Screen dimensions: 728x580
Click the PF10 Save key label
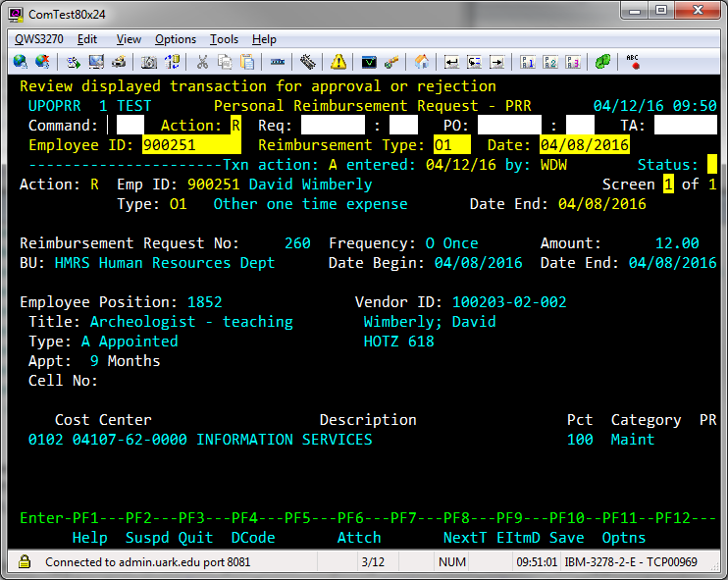click(x=566, y=538)
